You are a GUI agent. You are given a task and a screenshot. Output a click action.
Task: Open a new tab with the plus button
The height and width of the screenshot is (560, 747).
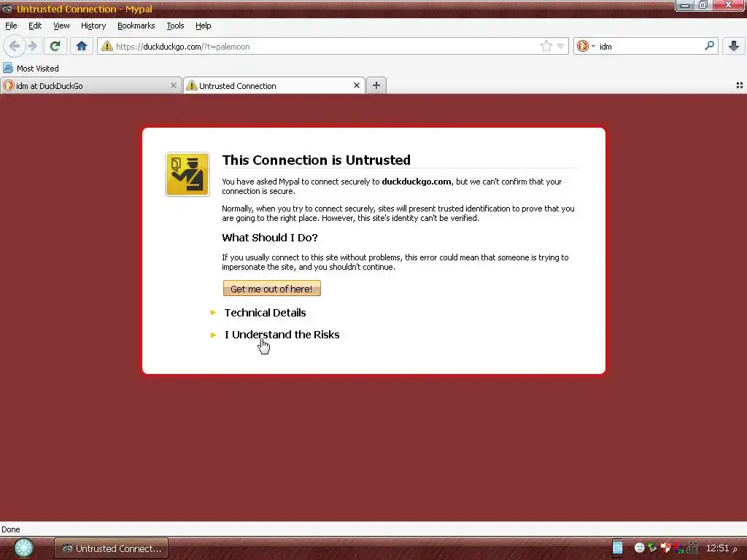(x=376, y=85)
